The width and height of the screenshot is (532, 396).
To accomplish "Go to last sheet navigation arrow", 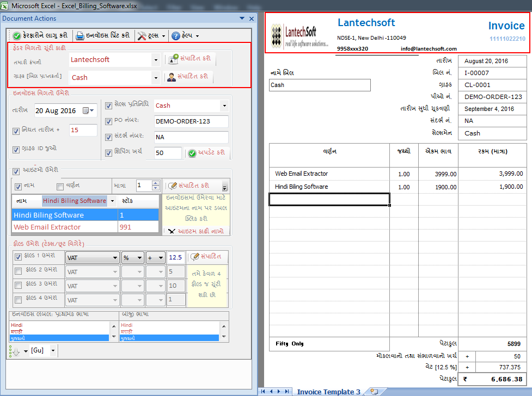I will [287, 391].
